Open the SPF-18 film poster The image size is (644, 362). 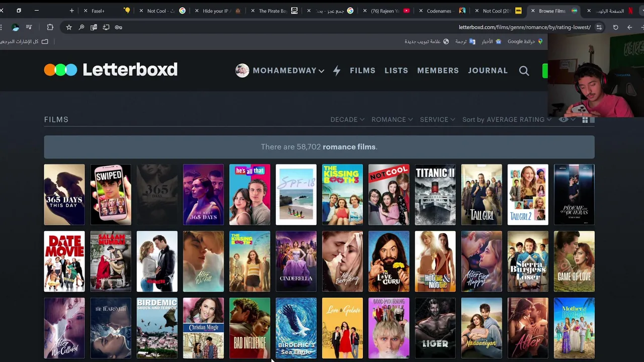coord(296,195)
